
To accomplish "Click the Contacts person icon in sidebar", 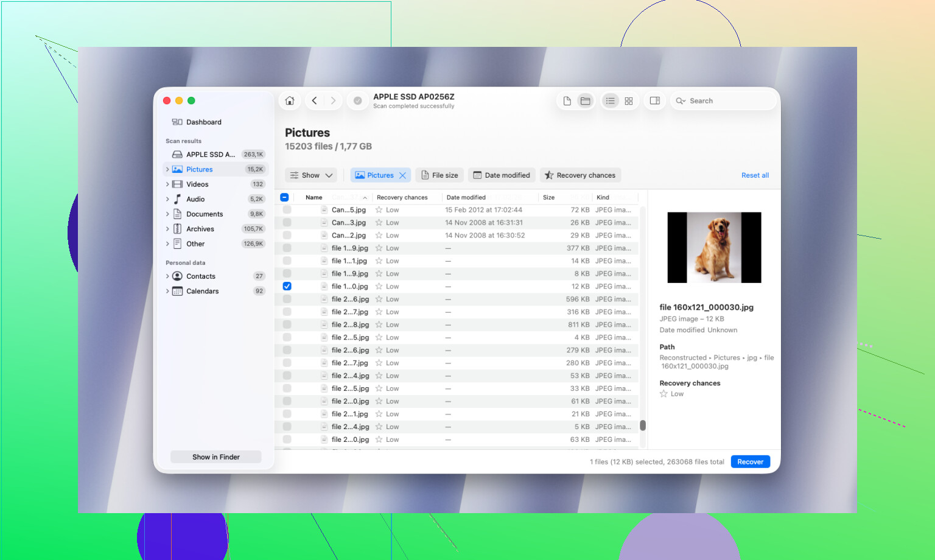I will [177, 276].
